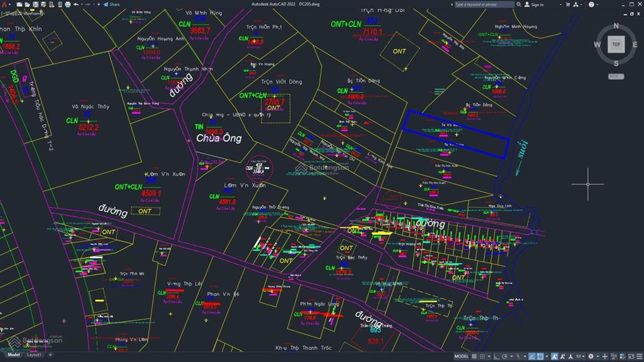Open Object snap settings dropdown
644x362 pixels.
click(x=547, y=356)
